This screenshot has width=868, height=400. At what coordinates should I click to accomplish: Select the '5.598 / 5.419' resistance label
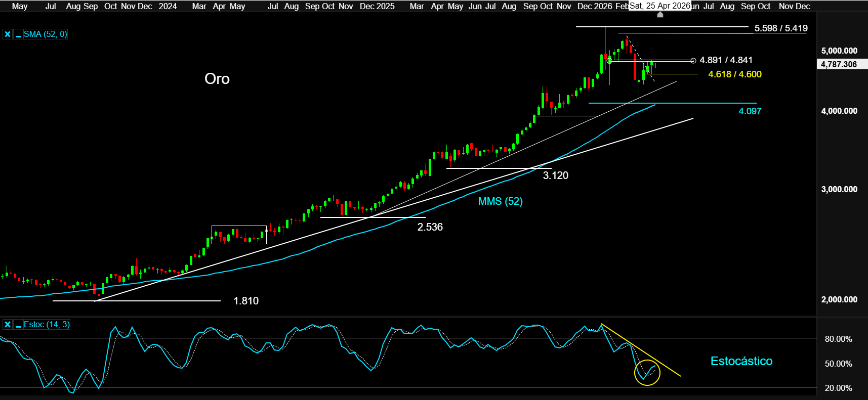[x=781, y=28]
